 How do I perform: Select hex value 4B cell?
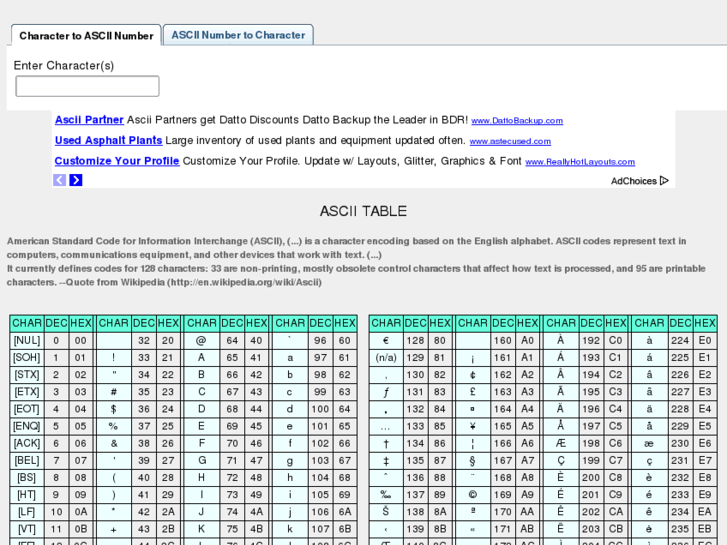point(256,529)
